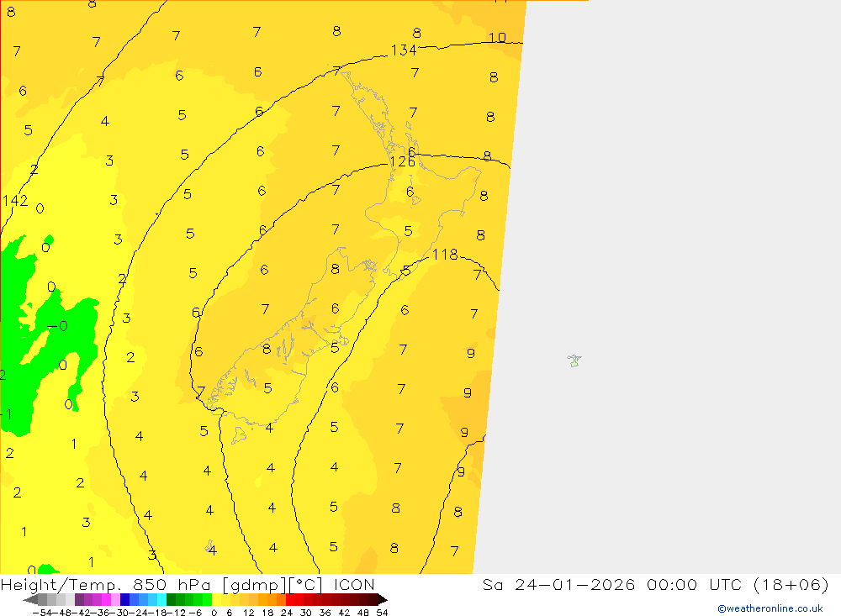Click the dark purple swatch above -42

pyautogui.click(x=79, y=599)
